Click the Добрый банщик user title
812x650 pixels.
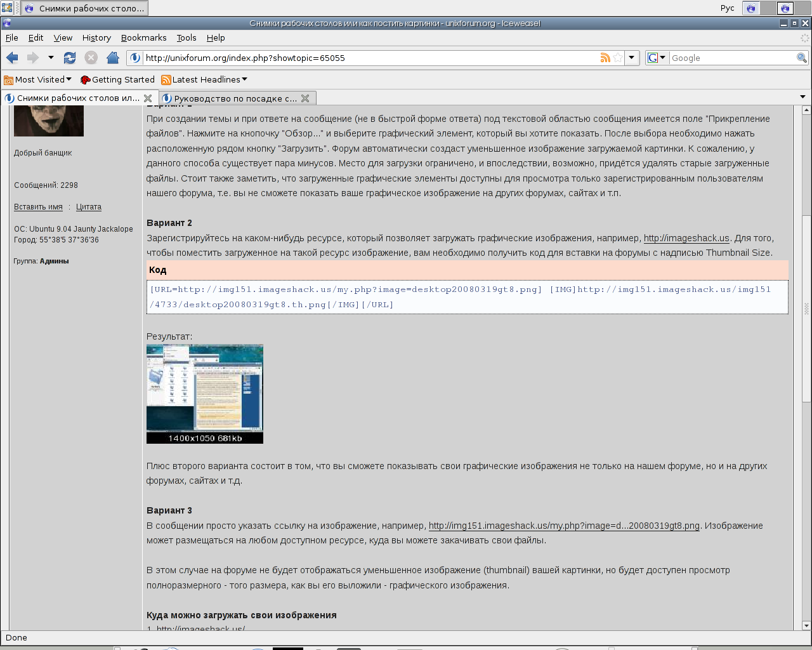pyautogui.click(x=43, y=153)
